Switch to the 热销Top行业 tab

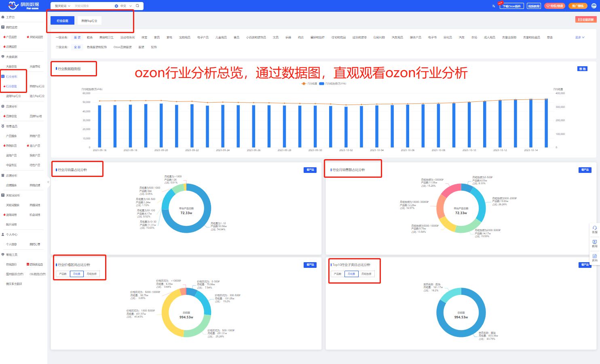coord(89,21)
